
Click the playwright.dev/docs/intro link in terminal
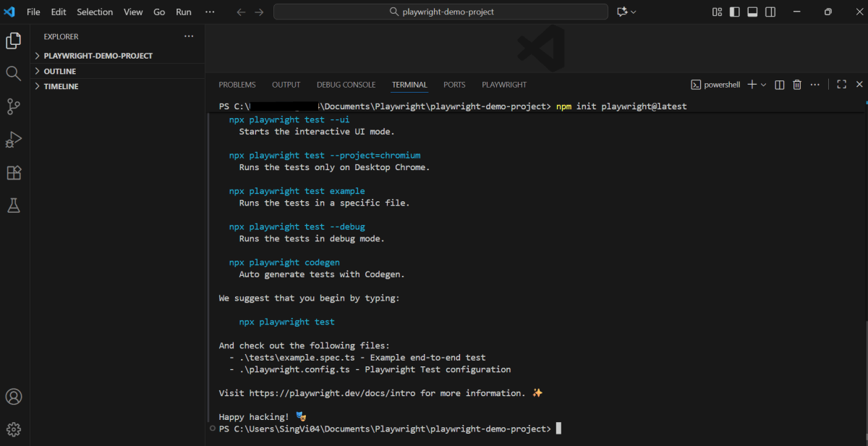click(333, 393)
